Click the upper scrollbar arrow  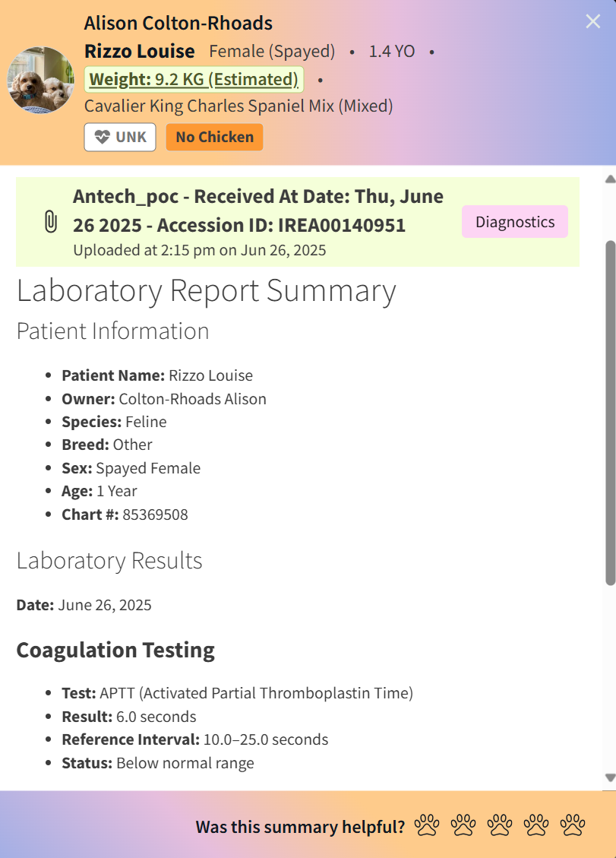point(608,178)
